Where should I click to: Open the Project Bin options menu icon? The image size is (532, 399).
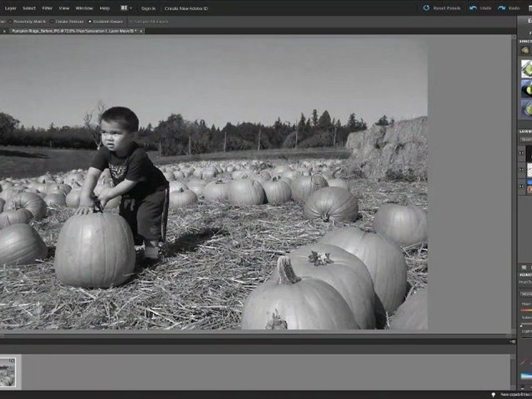click(513, 342)
